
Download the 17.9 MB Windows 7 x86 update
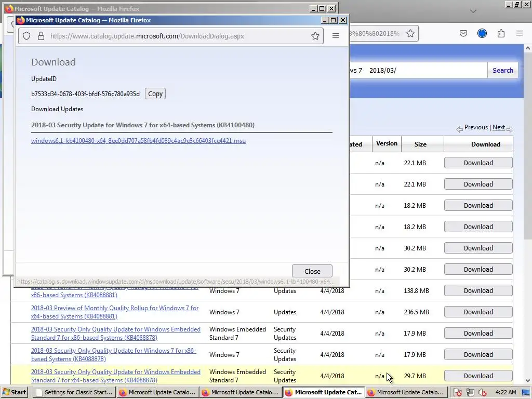click(478, 354)
